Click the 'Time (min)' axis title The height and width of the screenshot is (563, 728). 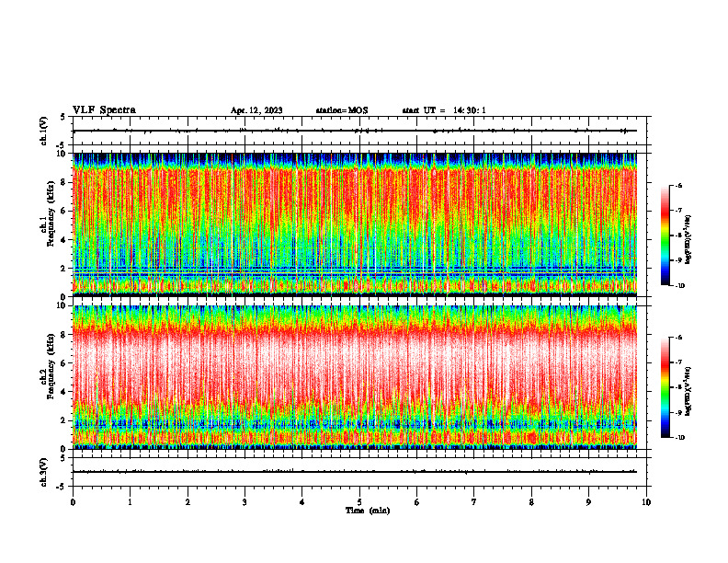(x=368, y=511)
